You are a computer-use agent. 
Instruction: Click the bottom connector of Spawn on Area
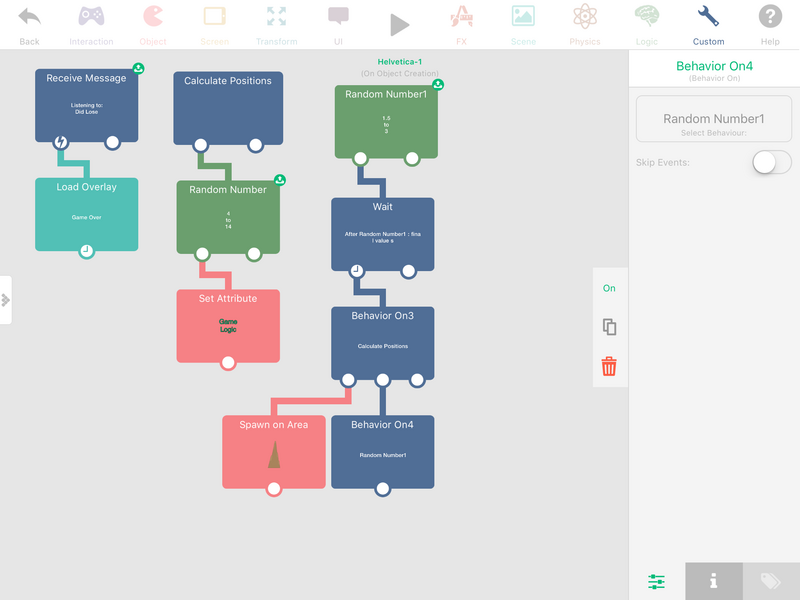click(274, 489)
